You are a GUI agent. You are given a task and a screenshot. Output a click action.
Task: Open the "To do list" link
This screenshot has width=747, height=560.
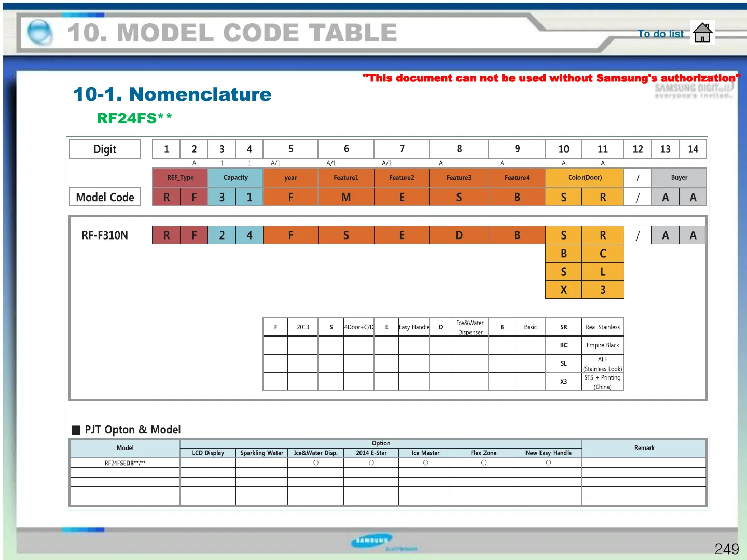[660, 34]
